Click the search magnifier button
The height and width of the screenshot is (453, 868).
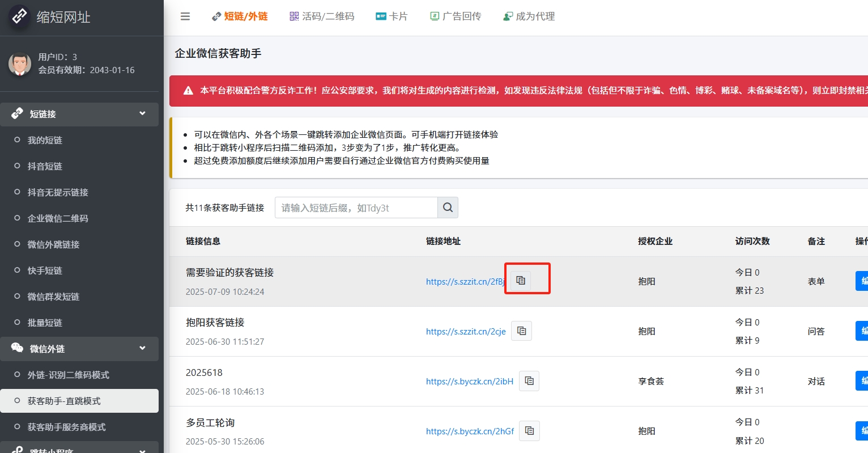pyautogui.click(x=448, y=208)
